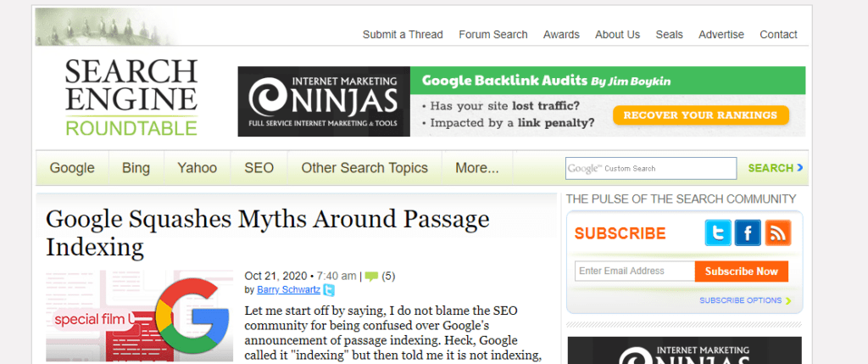Open the Seals link
This screenshot has width=868, height=364.
pos(670,34)
